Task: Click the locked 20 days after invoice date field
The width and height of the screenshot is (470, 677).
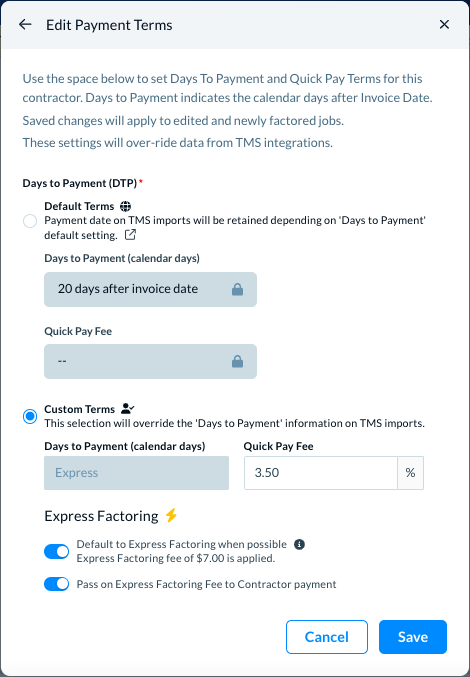Action: (x=150, y=289)
